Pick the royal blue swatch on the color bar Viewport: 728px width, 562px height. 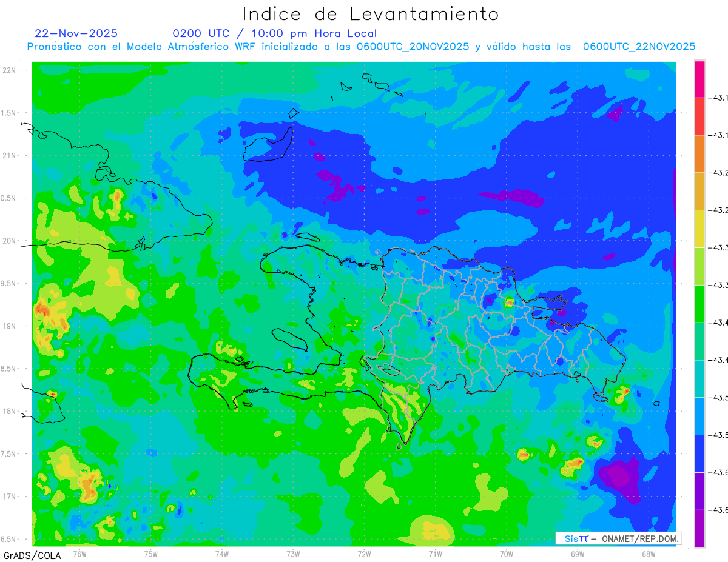tap(699, 454)
